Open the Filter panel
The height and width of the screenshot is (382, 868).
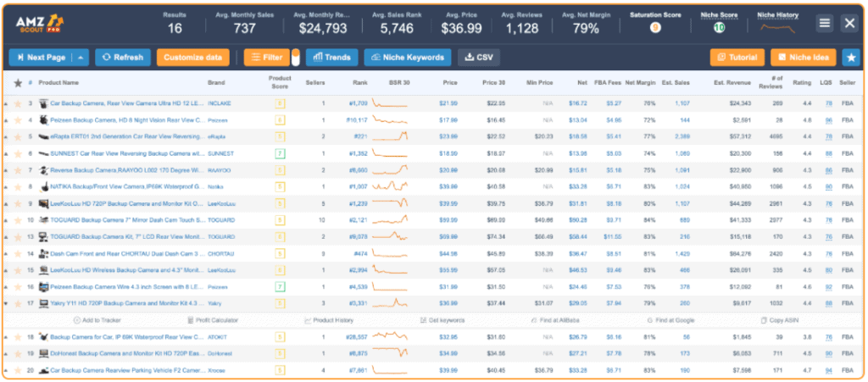click(267, 58)
